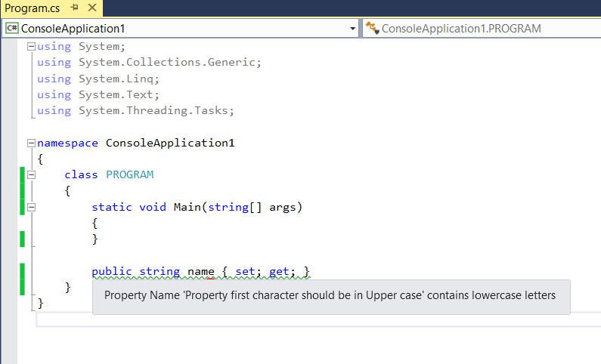Open the ConsoleApplication1 project dropdown
The width and height of the screenshot is (601, 364).
352,29
